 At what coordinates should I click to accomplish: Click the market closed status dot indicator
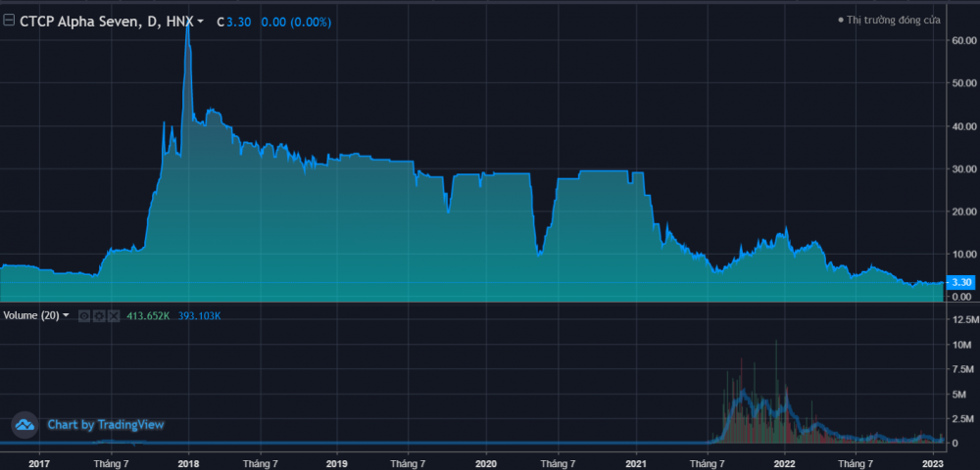(x=841, y=21)
